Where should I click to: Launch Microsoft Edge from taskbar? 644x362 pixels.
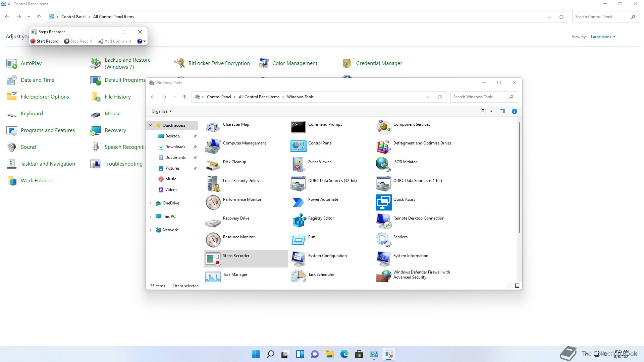click(x=344, y=354)
